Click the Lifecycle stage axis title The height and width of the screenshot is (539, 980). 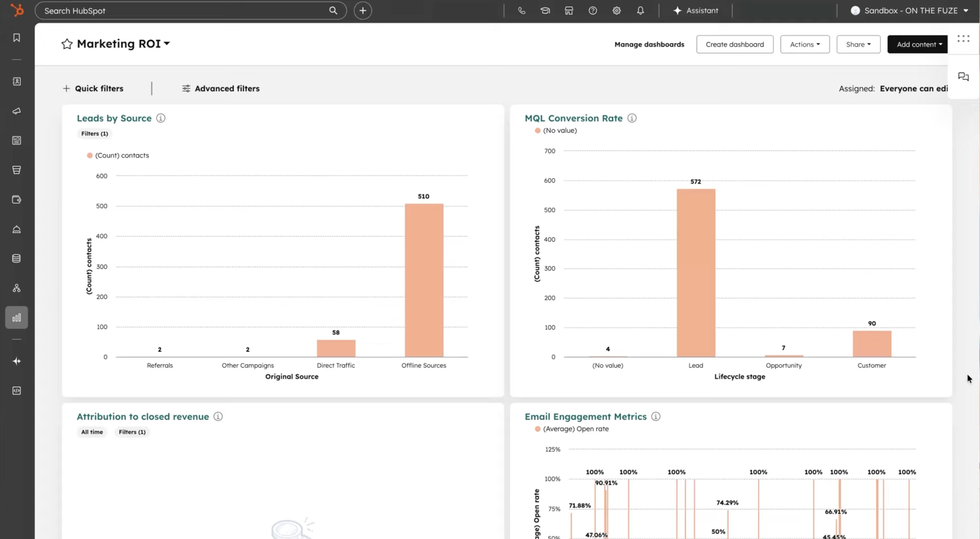click(x=740, y=376)
